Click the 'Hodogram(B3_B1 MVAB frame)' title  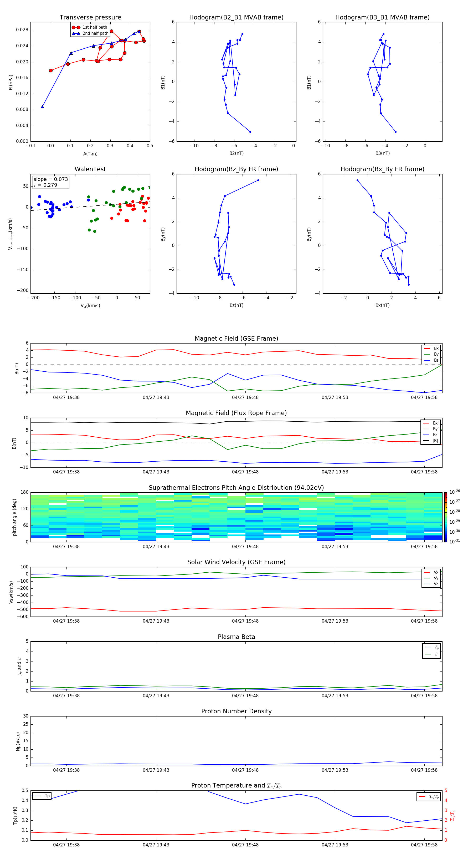382,18
